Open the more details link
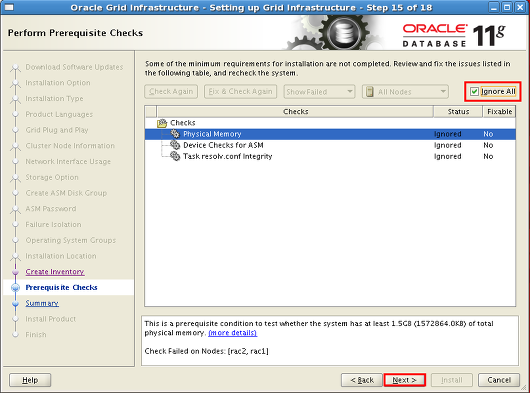The image size is (530, 393). 233,333
